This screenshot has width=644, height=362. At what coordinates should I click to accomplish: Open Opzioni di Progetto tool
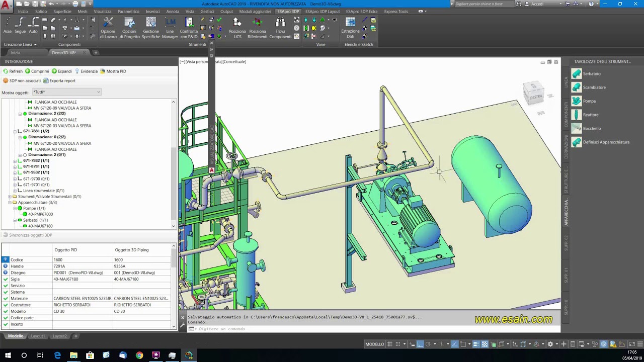[x=129, y=28]
